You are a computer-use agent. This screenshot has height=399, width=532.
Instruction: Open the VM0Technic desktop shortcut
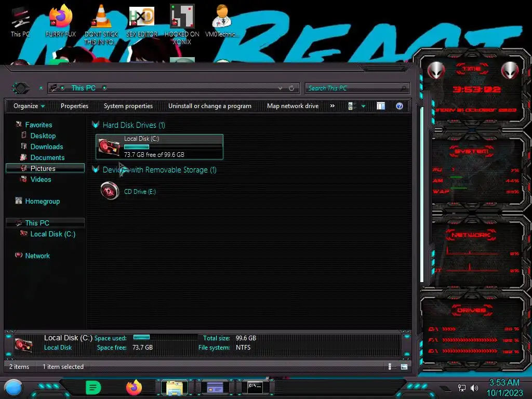pyautogui.click(x=222, y=21)
